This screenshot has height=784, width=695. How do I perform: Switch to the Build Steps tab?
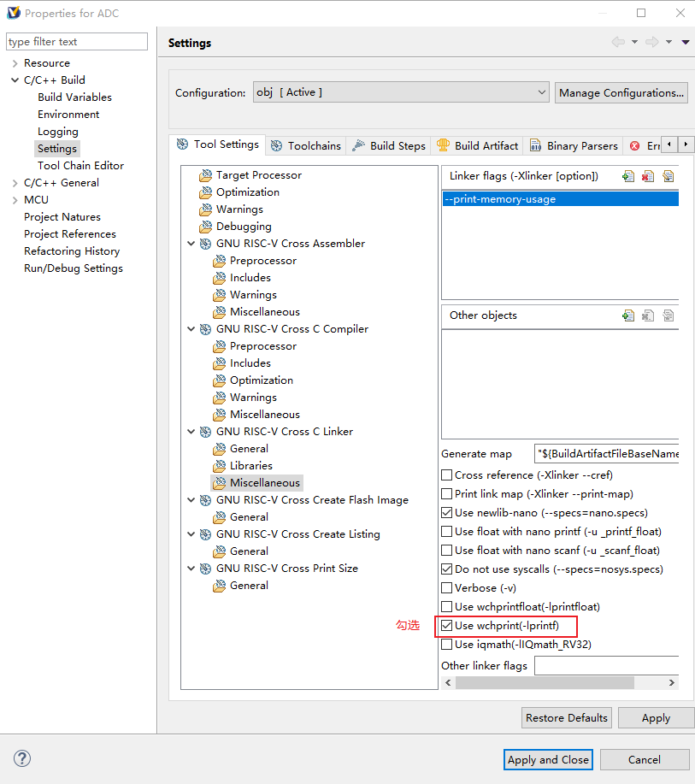389,145
